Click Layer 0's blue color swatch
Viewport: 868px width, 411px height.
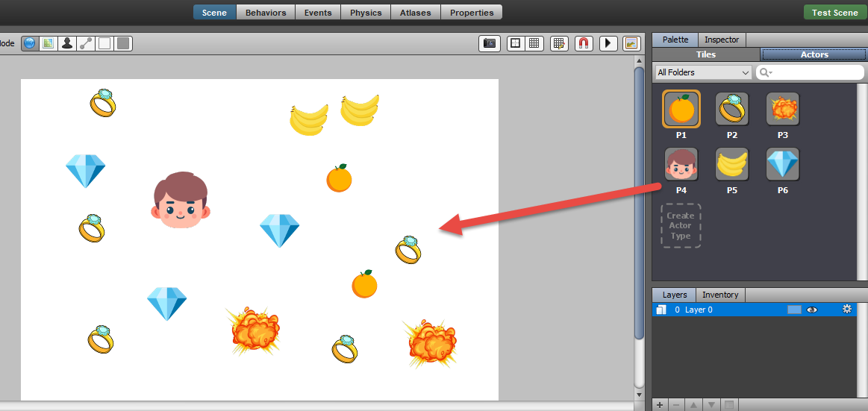(x=794, y=310)
